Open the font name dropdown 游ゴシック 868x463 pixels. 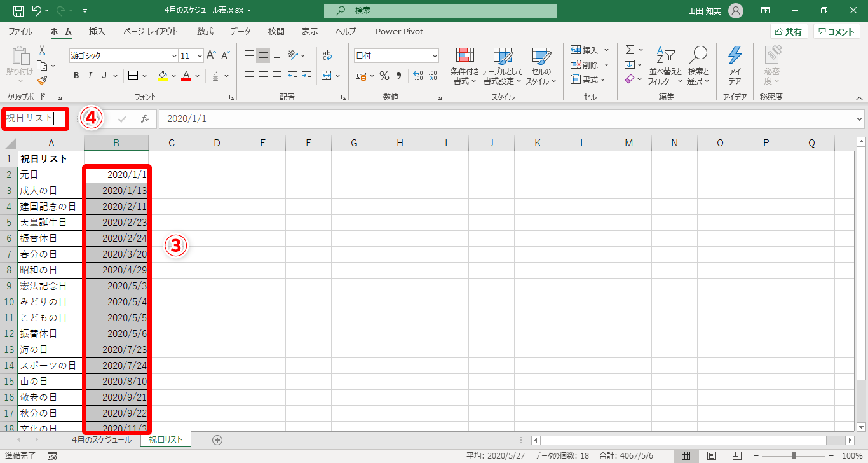[x=174, y=55]
